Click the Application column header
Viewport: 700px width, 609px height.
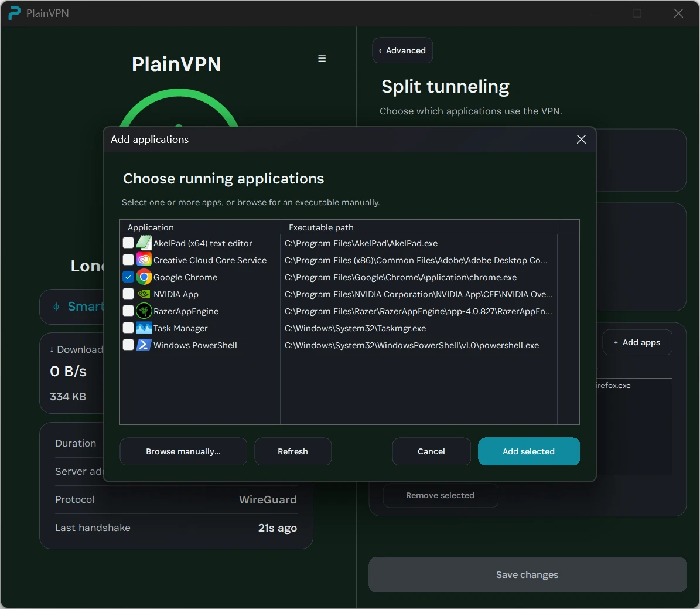click(x=200, y=227)
